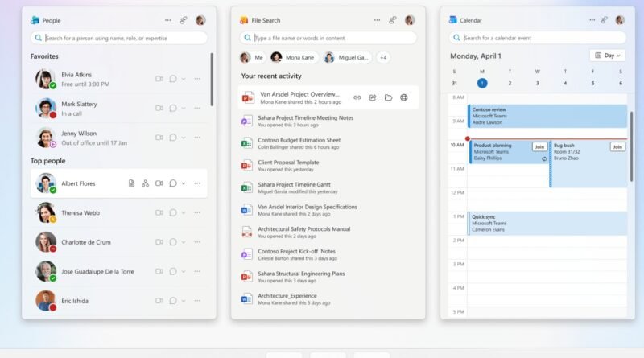Select day 31 in the week strip
The width and height of the screenshot is (644, 358).
tap(454, 84)
